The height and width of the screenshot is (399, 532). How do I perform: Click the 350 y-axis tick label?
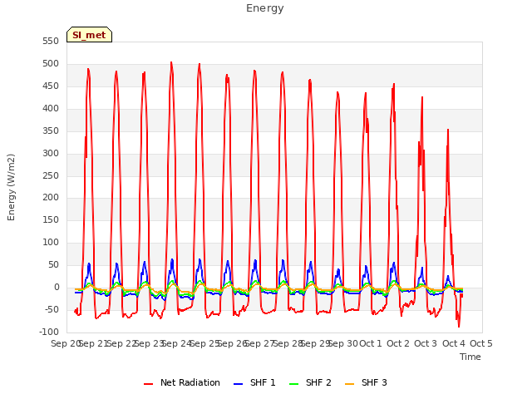point(51,131)
